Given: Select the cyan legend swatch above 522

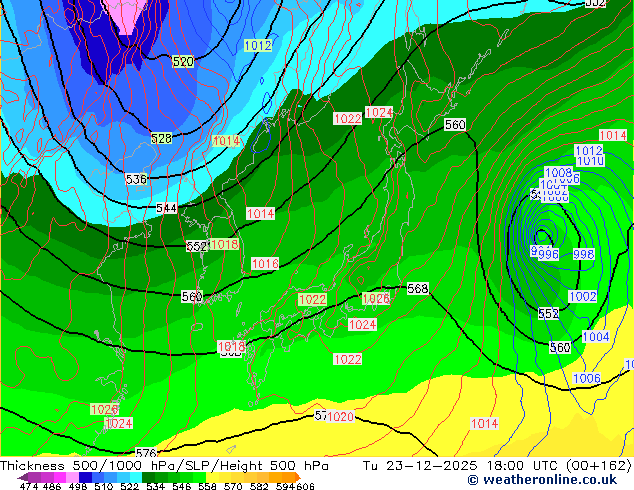Looking at the screenshot, I should (x=135, y=477).
